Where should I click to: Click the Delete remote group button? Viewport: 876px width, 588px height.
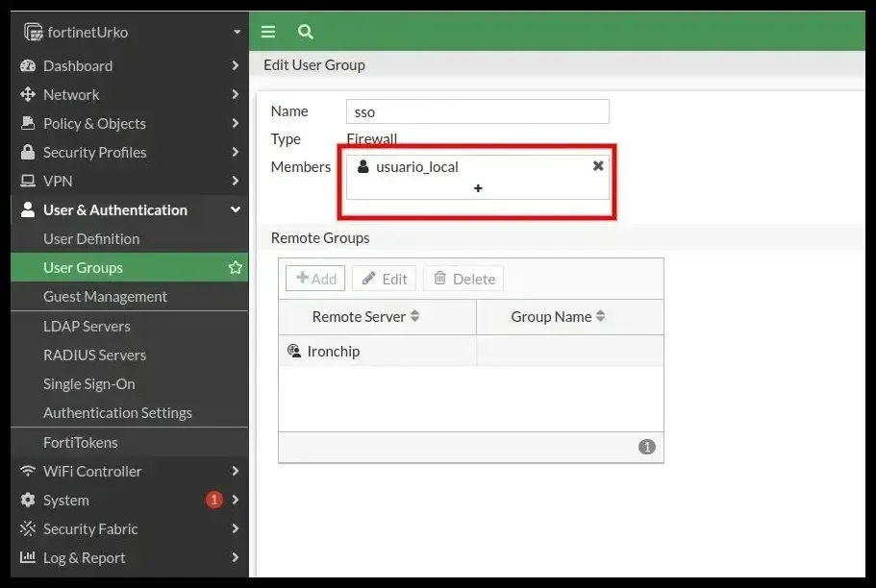pyautogui.click(x=463, y=278)
